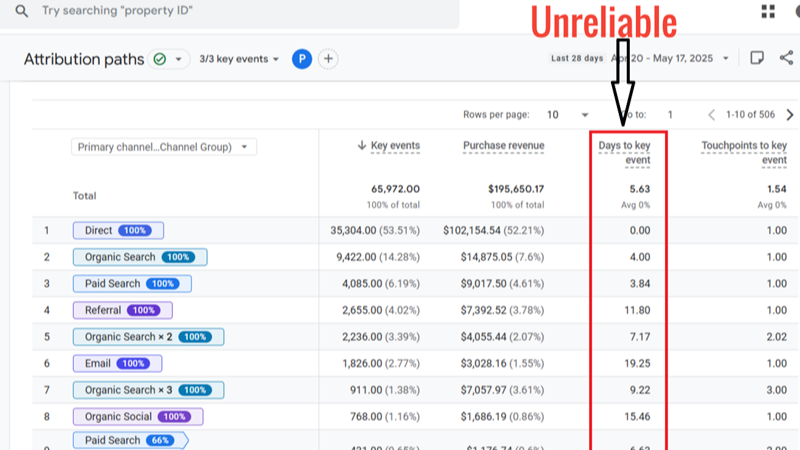800x450 pixels.
Task: Click the Referral 100% path chip
Action: click(x=122, y=310)
